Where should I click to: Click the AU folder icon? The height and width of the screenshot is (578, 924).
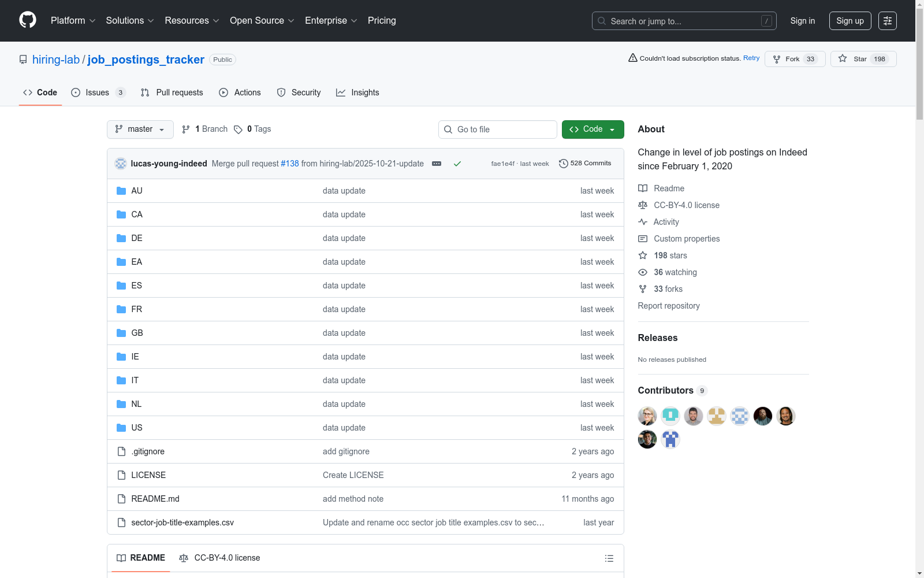(x=121, y=191)
